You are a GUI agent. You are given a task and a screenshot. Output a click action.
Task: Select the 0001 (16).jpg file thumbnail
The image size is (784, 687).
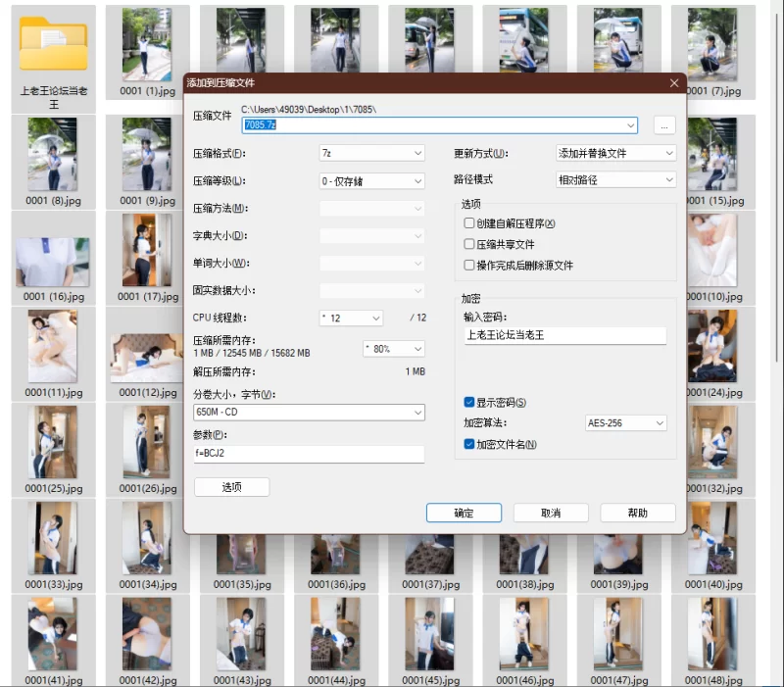[x=53, y=260]
